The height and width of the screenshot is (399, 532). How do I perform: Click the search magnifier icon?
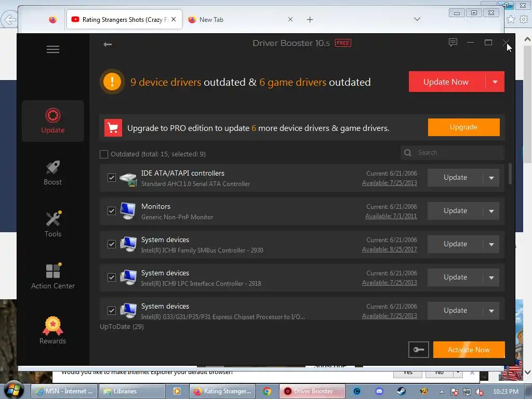pos(408,153)
